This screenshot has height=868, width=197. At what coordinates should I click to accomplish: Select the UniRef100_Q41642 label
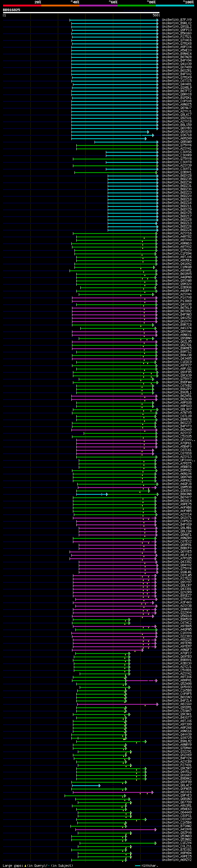click(177, 264)
